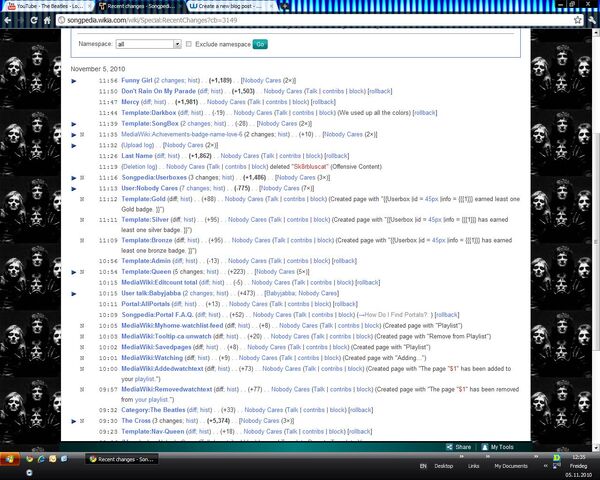Open Desktop toolbar on taskbar
600x480 pixels.
tap(443, 466)
